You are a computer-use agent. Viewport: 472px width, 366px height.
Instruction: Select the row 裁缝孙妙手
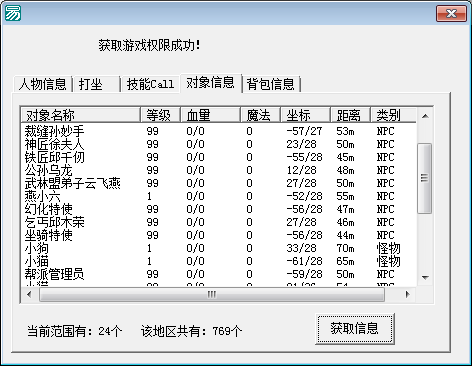219,131
